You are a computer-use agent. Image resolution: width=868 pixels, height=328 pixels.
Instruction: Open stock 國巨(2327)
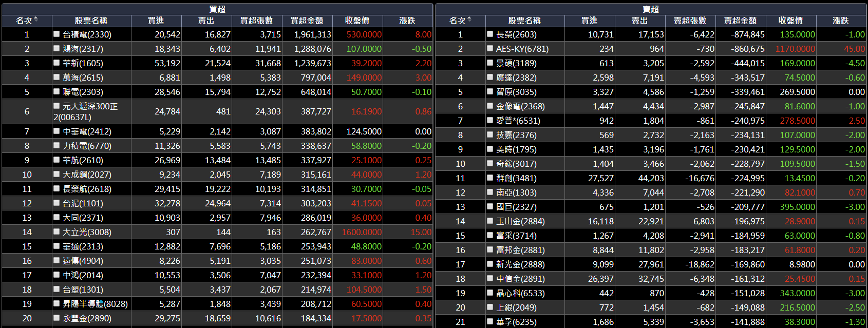point(516,207)
